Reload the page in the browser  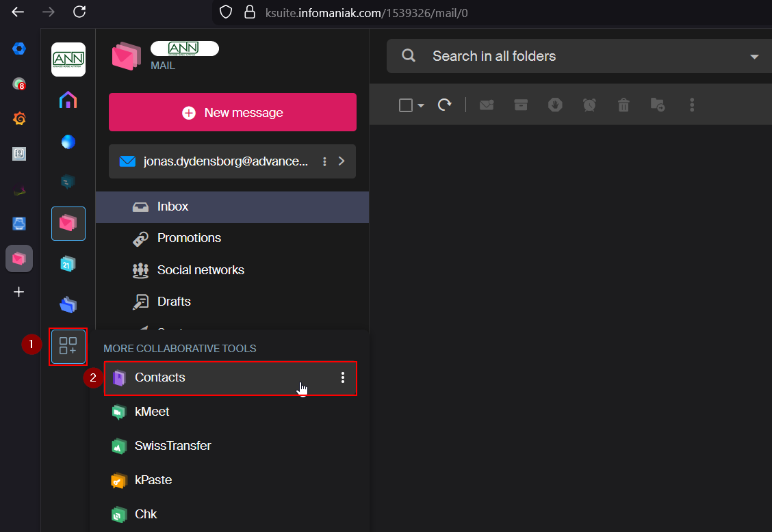pyautogui.click(x=79, y=12)
